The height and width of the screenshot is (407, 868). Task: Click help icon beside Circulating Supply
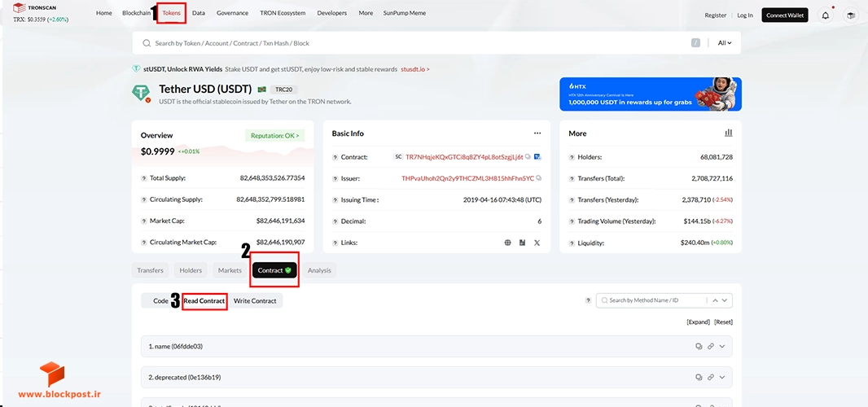(144, 199)
